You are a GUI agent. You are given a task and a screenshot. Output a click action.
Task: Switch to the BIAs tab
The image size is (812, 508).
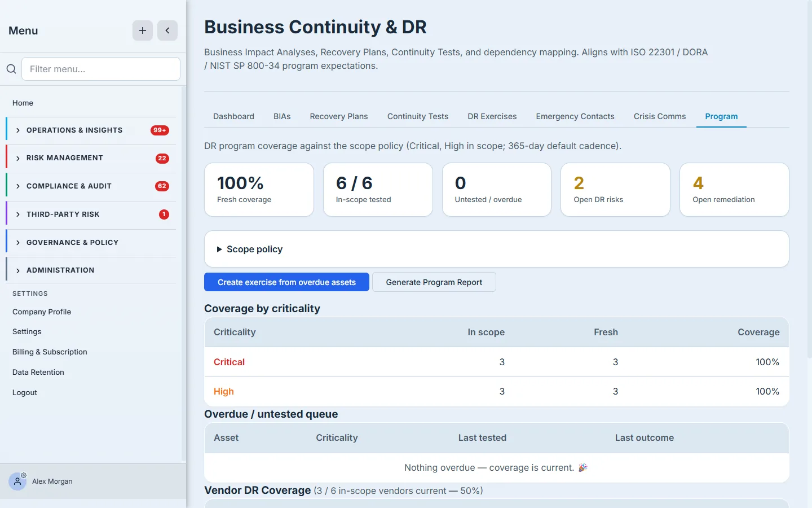pyautogui.click(x=282, y=116)
